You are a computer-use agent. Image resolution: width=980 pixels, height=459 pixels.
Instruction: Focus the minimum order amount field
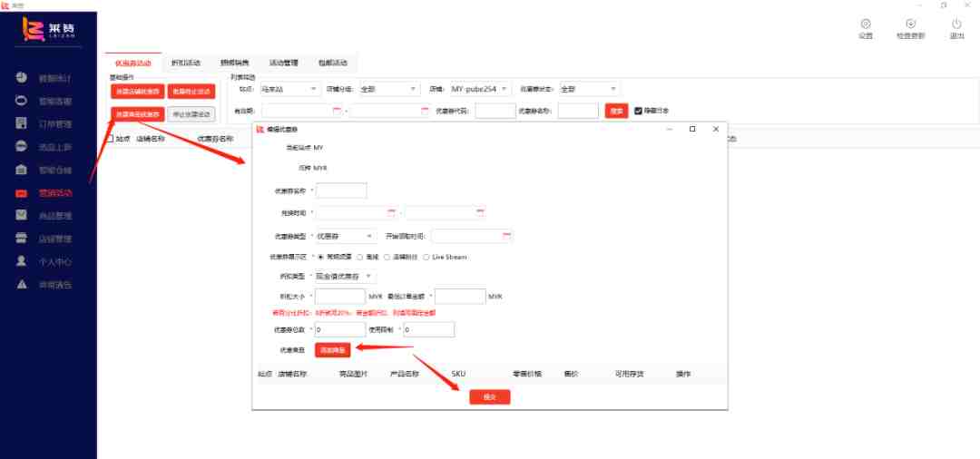[461, 297]
